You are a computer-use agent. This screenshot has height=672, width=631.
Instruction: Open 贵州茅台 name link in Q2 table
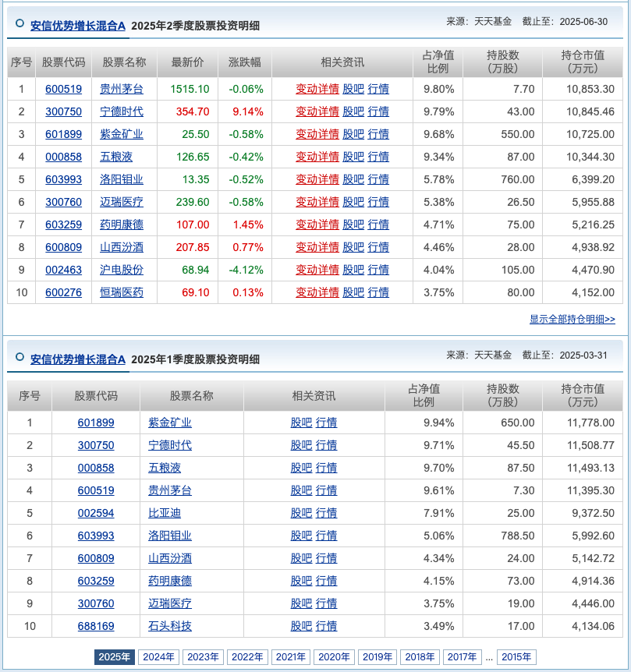point(122,89)
